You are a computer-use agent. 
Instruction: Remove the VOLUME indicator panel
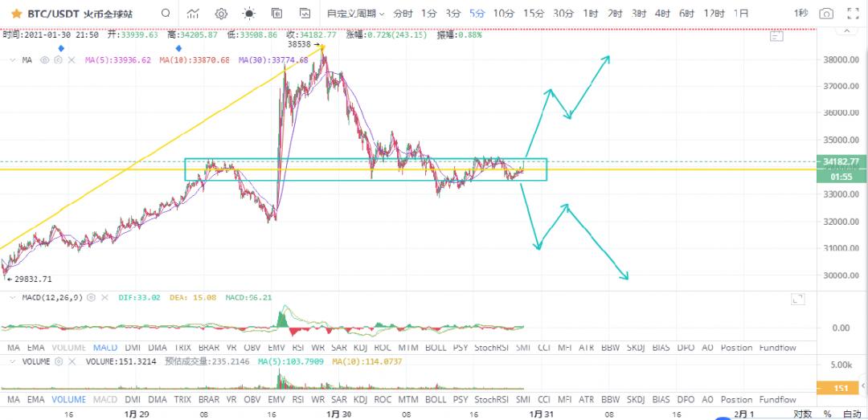(x=71, y=361)
